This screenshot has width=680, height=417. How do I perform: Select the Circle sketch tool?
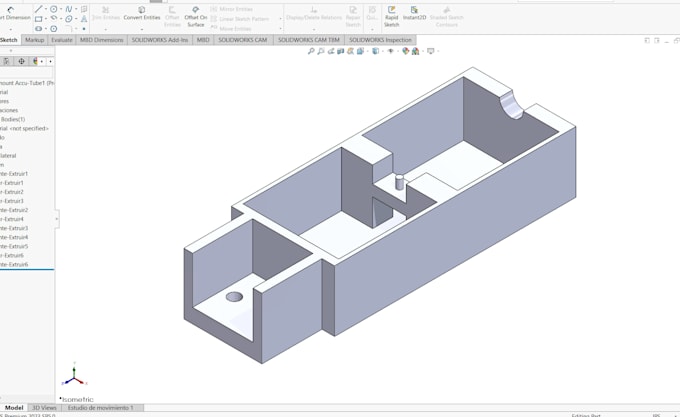click(54, 9)
